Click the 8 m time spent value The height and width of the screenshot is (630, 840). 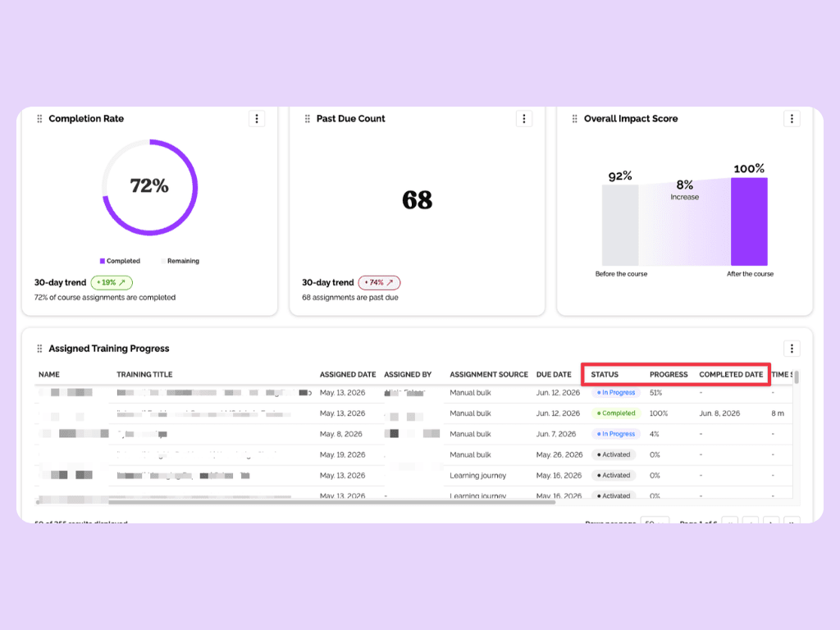click(778, 413)
